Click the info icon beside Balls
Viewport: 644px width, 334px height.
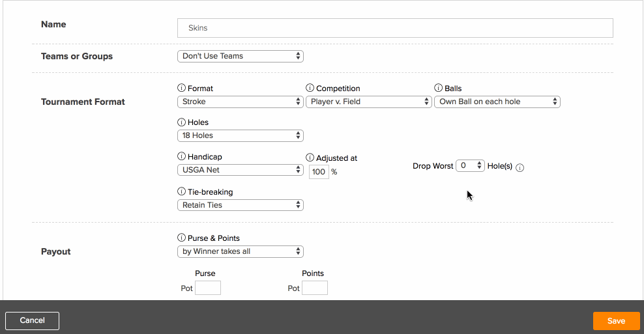[x=438, y=88]
